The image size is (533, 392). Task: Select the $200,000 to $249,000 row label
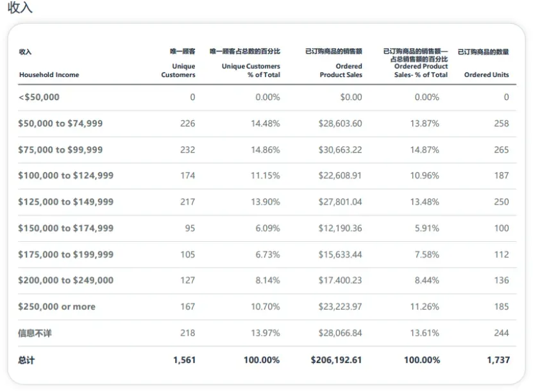(65, 280)
